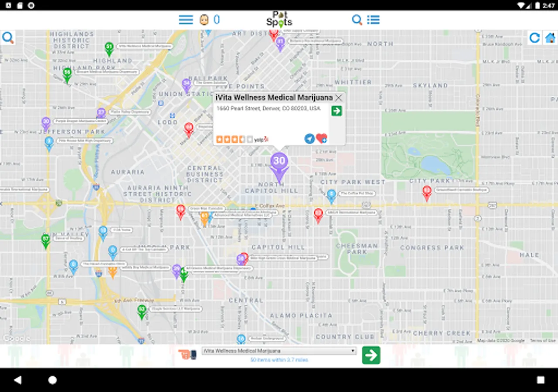
Task: Click '50 items within 2.7 miles' text
Action: pyautogui.click(x=279, y=360)
